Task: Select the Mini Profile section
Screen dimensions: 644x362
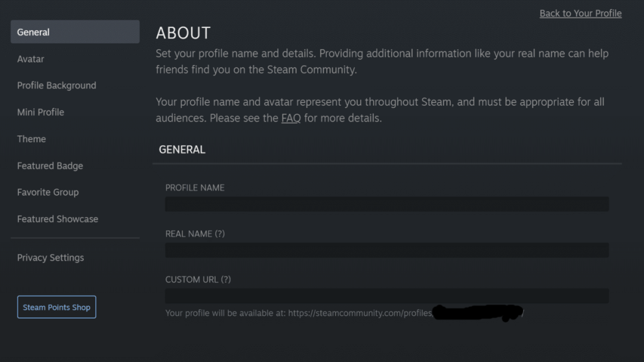Action: point(40,112)
